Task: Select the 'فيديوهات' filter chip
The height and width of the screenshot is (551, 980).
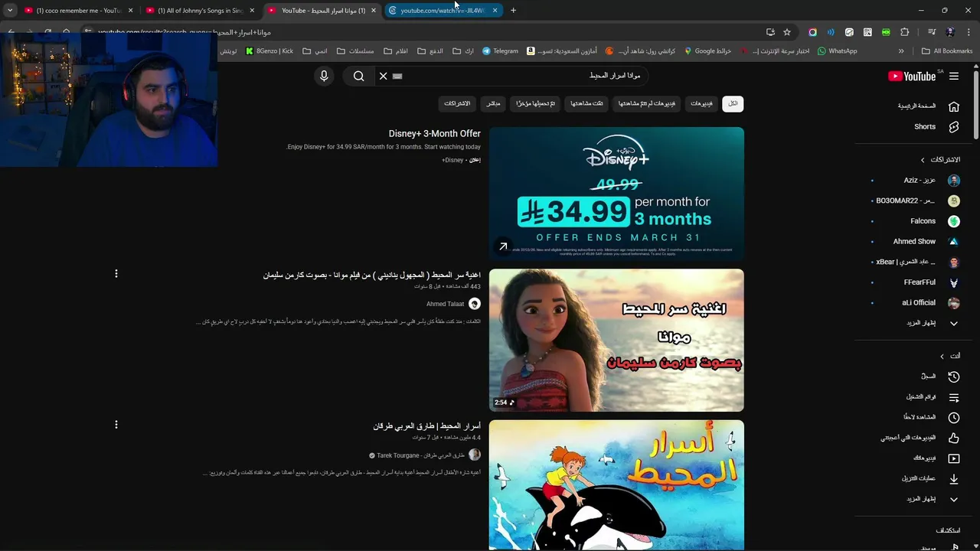Action: pos(701,103)
